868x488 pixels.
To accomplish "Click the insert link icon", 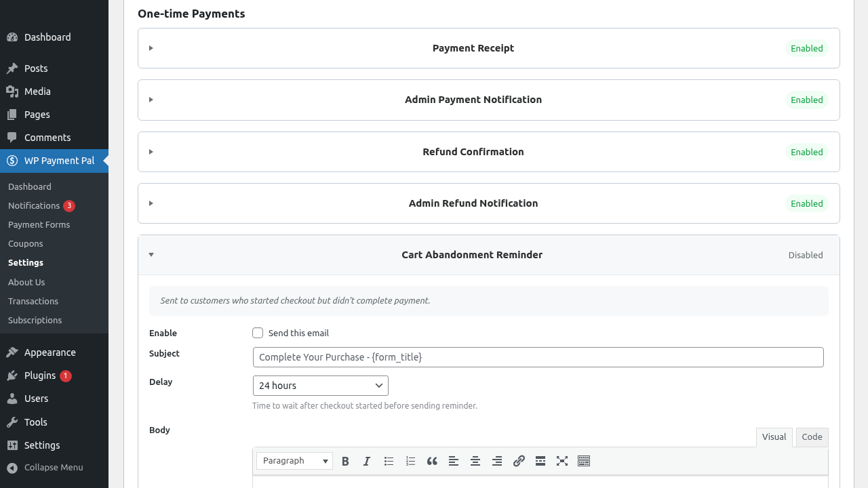I will [x=519, y=461].
